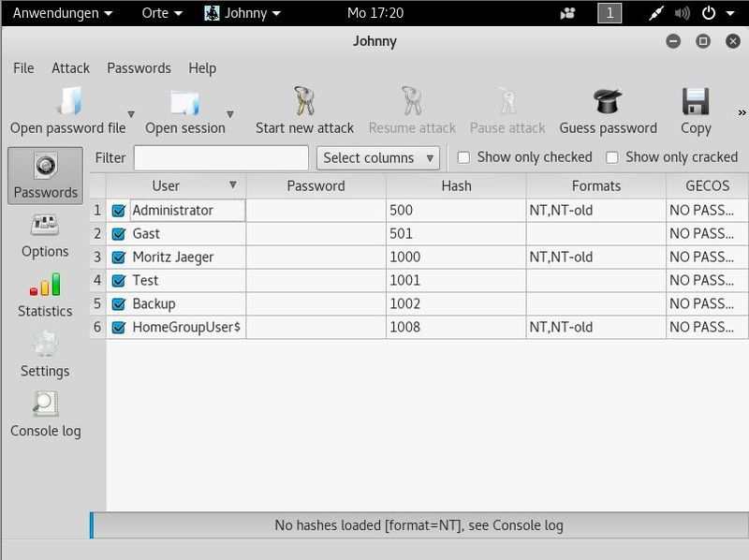Show more toolbar items via double chevron
This screenshot has height=560, width=749.
(x=742, y=112)
